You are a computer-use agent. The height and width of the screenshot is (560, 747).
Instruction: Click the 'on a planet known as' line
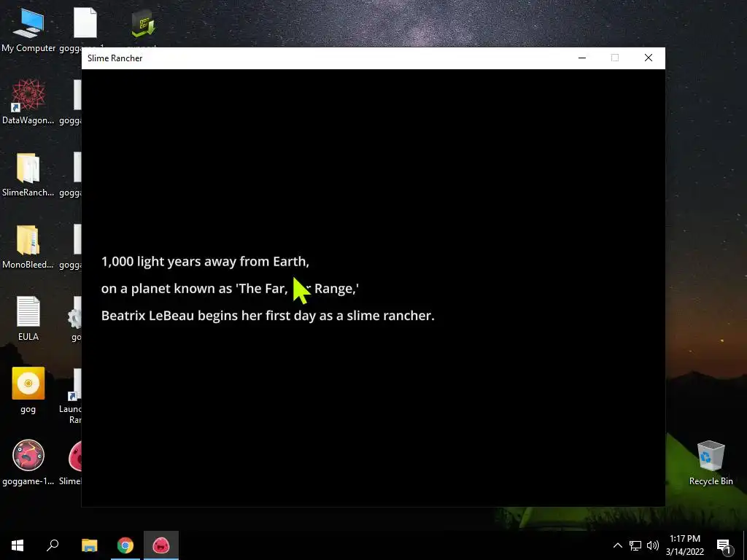(230, 289)
